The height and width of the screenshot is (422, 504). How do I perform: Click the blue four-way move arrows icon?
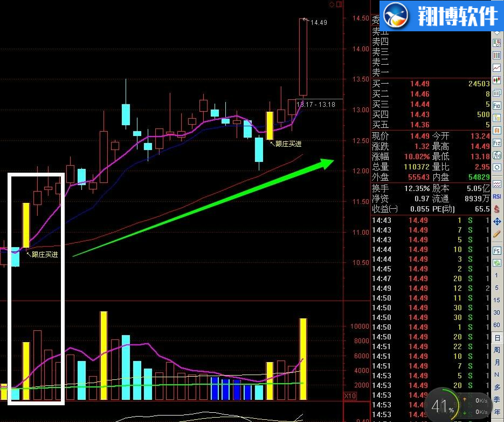coord(496,221)
